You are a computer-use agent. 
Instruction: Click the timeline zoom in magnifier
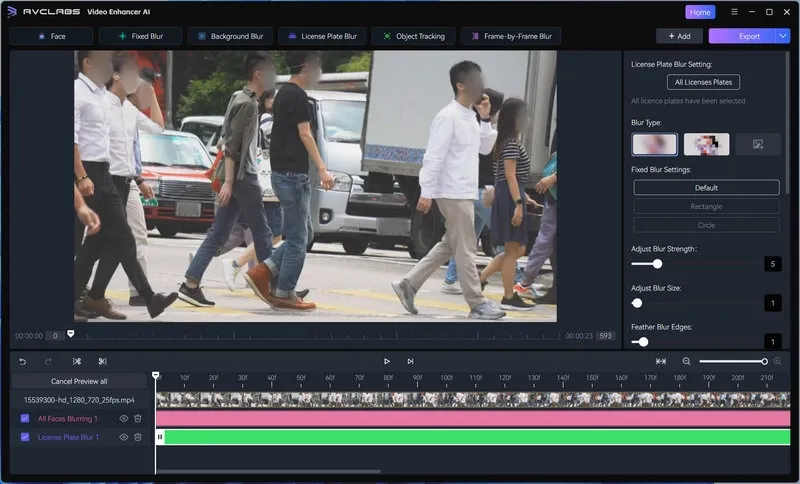coord(777,361)
